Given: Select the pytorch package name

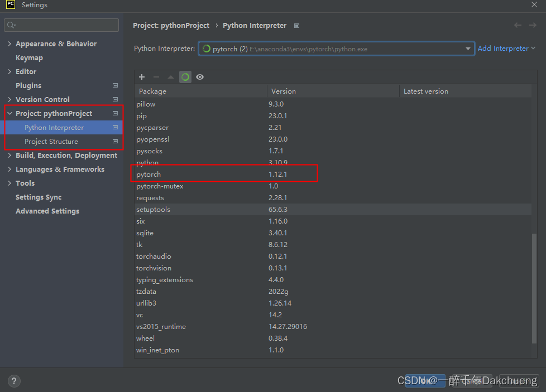Looking at the screenshot, I should coord(149,175).
